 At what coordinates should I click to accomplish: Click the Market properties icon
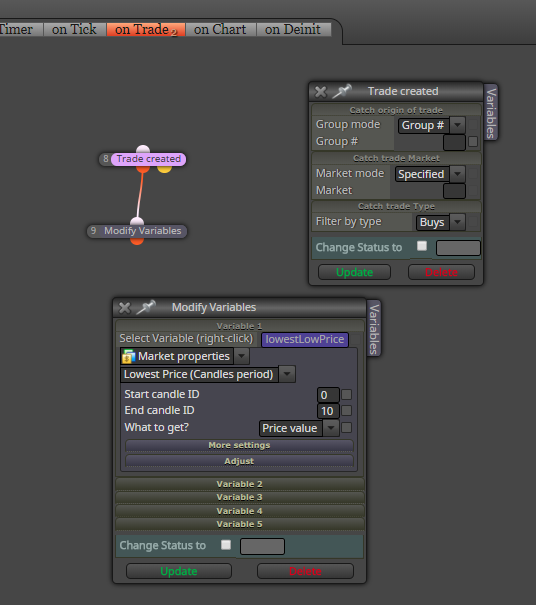[129, 357]
